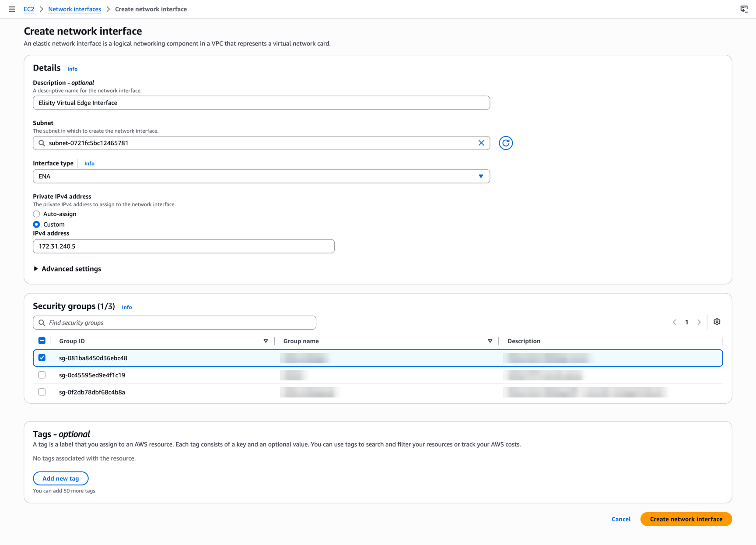The height and width of the screenshot is (545, 756).
Task: Click the page number 1 indicator
Action: point(687,322)
